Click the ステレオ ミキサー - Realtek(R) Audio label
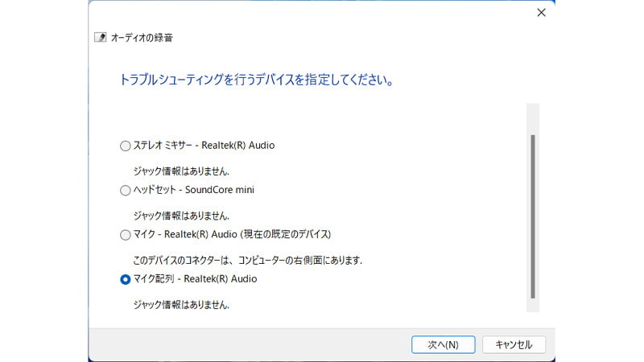Image resolution: width=644 pixels, height=362 pixels. (204, 146)
